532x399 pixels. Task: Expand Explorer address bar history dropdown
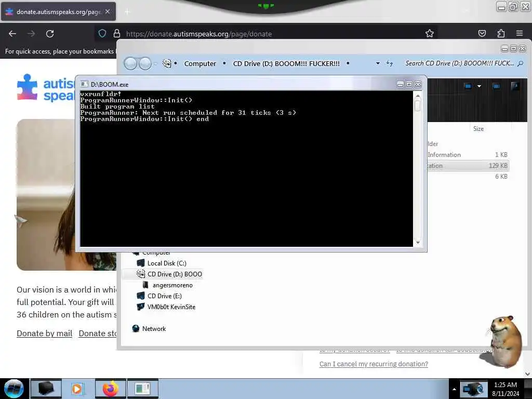(x=378, y=63)
